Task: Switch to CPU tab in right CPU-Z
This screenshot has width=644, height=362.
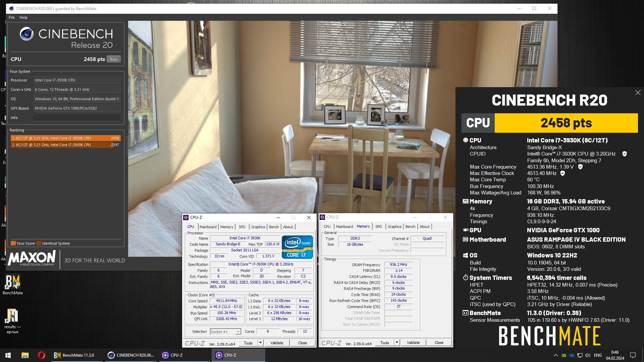Action: click(327, 227)
